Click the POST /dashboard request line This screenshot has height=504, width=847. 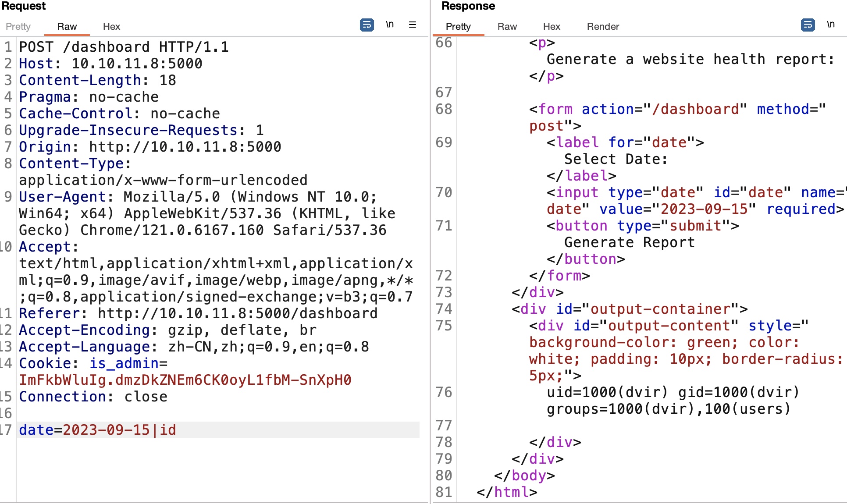tap(124, 47)
